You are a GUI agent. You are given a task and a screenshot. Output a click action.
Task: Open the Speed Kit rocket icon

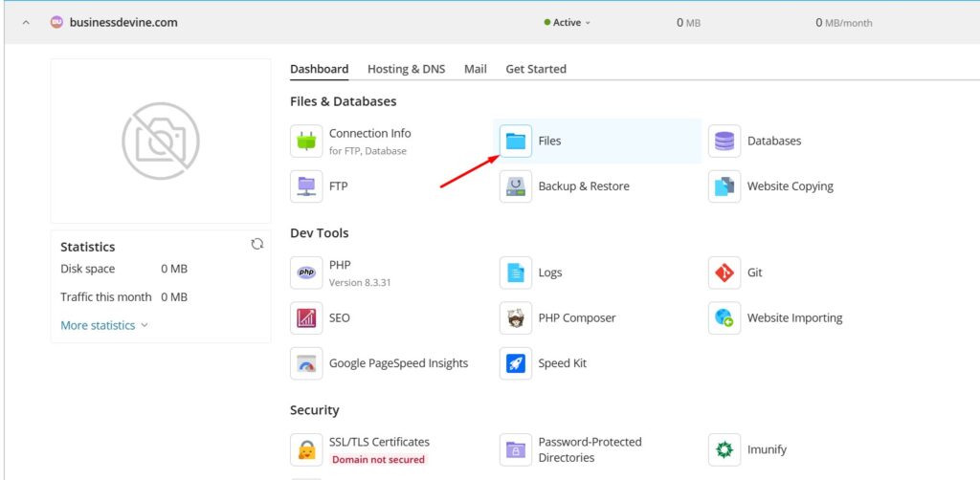coord(516,363)
